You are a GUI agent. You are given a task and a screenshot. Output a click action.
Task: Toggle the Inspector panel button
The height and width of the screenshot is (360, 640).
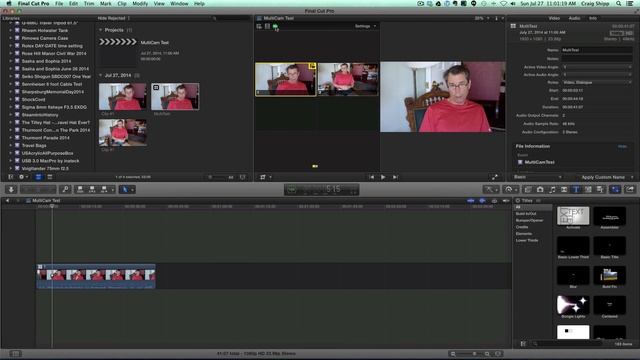coord(616,189)
